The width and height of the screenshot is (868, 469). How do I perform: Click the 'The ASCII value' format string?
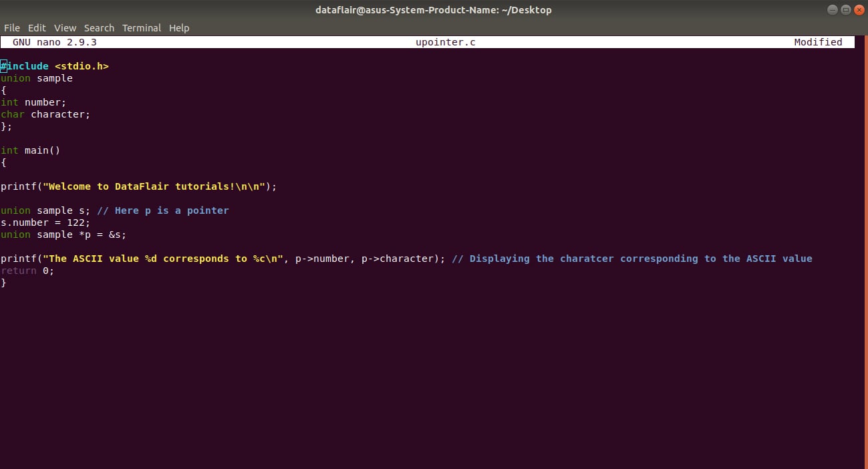click(163, 259)
